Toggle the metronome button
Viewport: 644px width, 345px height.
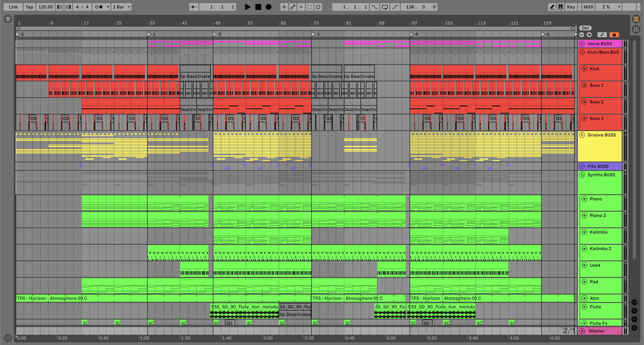click(x=99, y=7)
